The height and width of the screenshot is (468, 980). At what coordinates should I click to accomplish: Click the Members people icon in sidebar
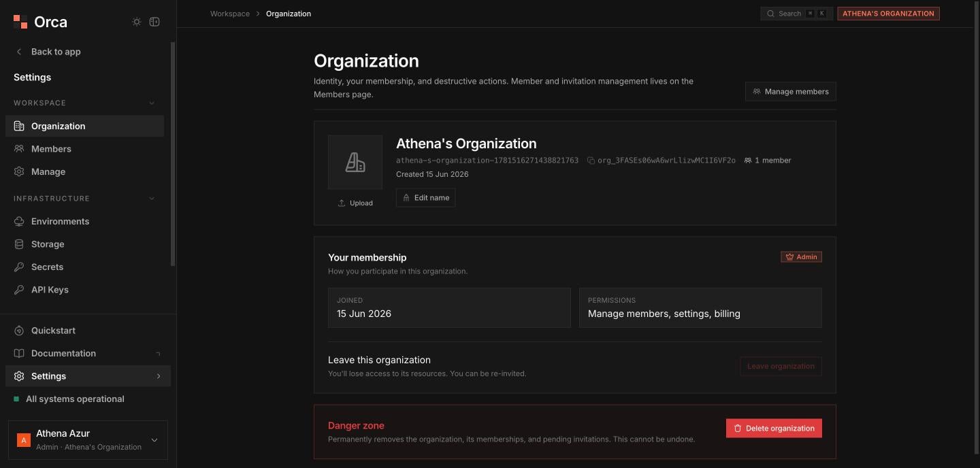[19, 149]
